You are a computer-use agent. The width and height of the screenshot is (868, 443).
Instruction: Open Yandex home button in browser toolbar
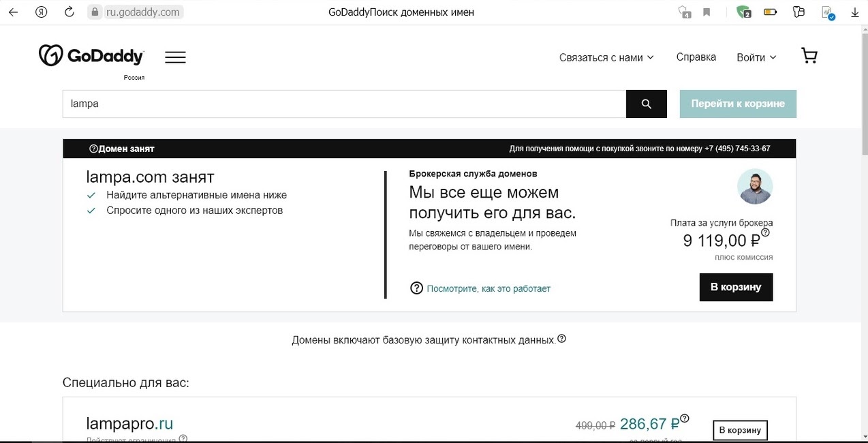tap(41, 12)
